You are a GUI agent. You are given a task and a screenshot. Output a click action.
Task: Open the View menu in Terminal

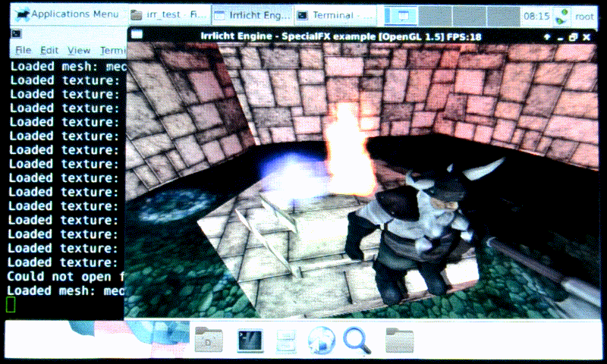pyautogui.click(x=79, y=51)
